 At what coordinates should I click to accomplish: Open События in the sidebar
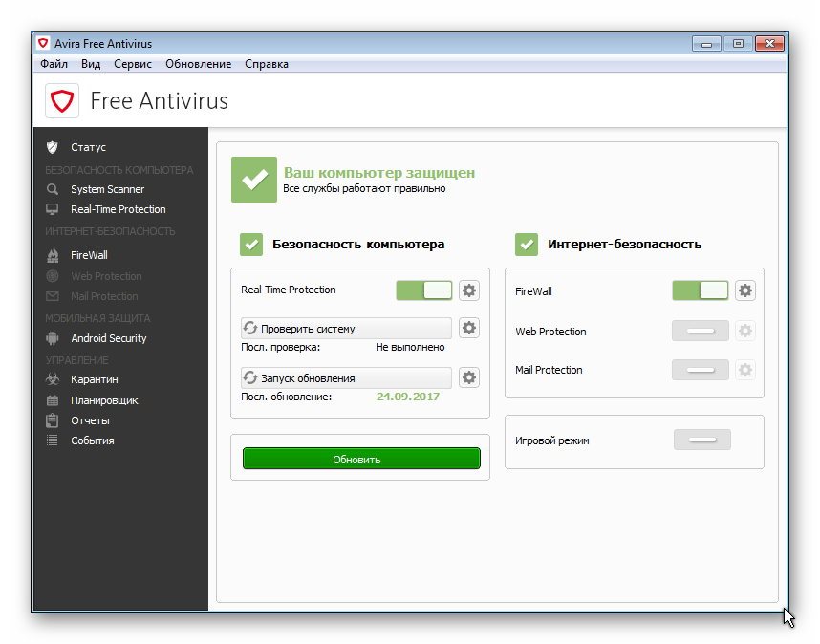[92, 440]
